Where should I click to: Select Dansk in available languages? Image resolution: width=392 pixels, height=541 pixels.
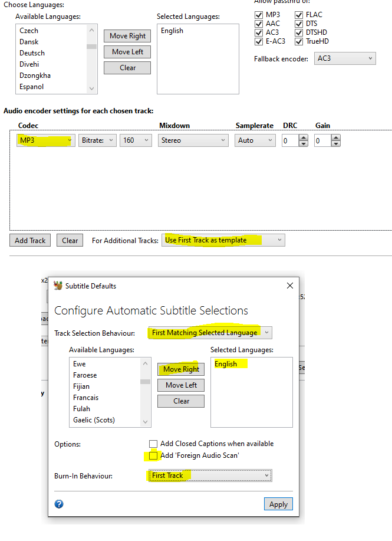29,42
